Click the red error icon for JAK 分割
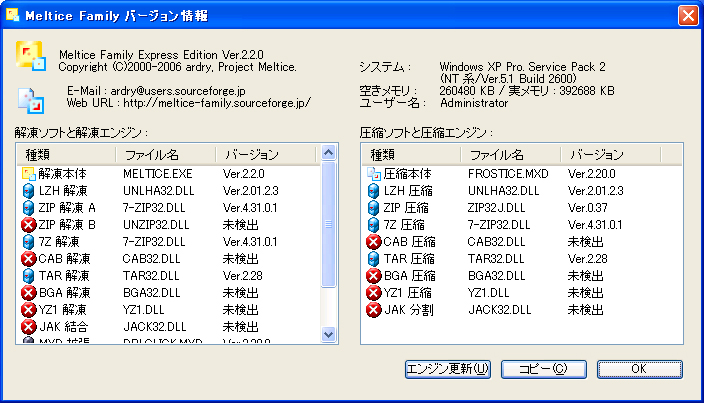Screen dimensions: 704x403 click(x=373, y=310)
